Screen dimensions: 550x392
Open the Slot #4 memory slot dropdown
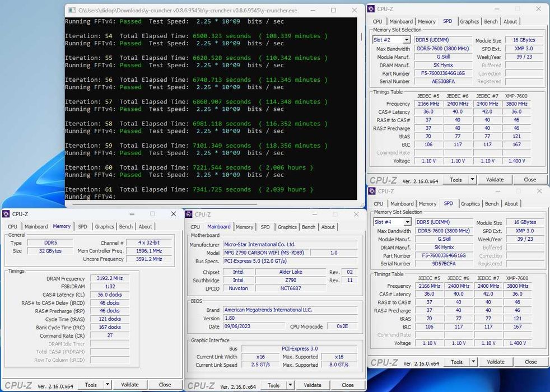tap(407, 222)
